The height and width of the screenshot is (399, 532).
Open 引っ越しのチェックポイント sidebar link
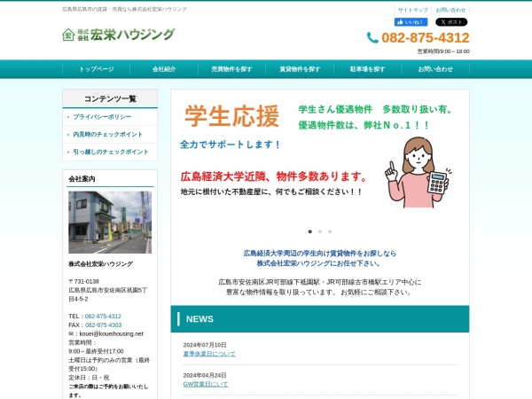coord(111,152)
